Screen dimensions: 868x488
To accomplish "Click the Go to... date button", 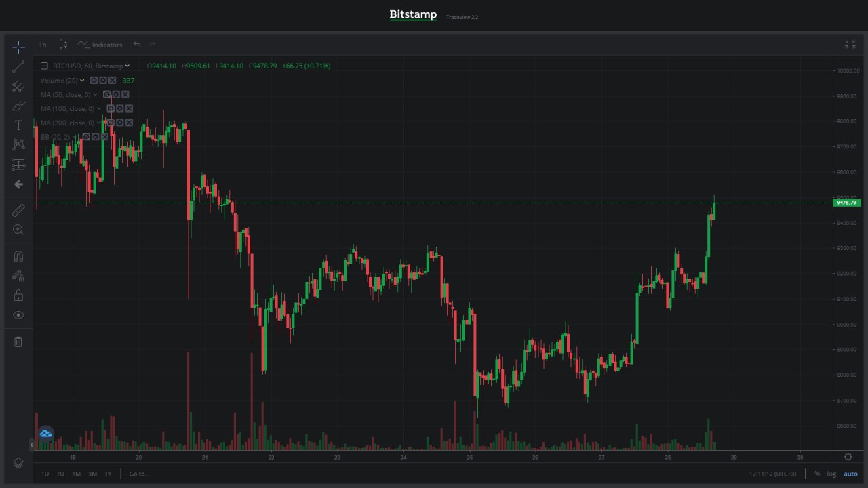I will 139,474.
